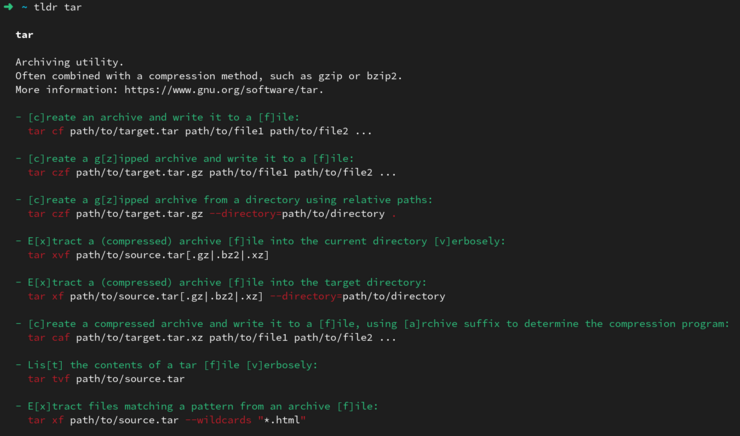Click the 'tar tvf' command text
The width and height of the screenshot is (740, 436).
(49, 379)
